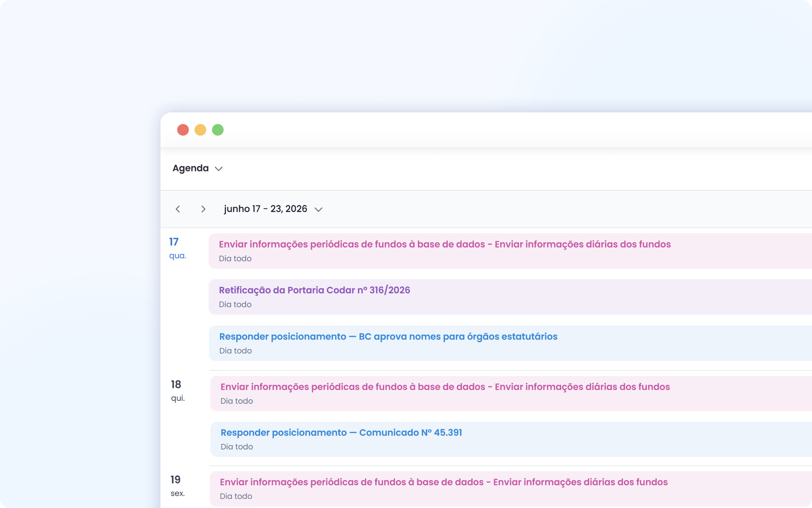Click Dia todo under Comunicado Nº 45.391 event
The image size is (812, 508).
click(x=237, y=447)
